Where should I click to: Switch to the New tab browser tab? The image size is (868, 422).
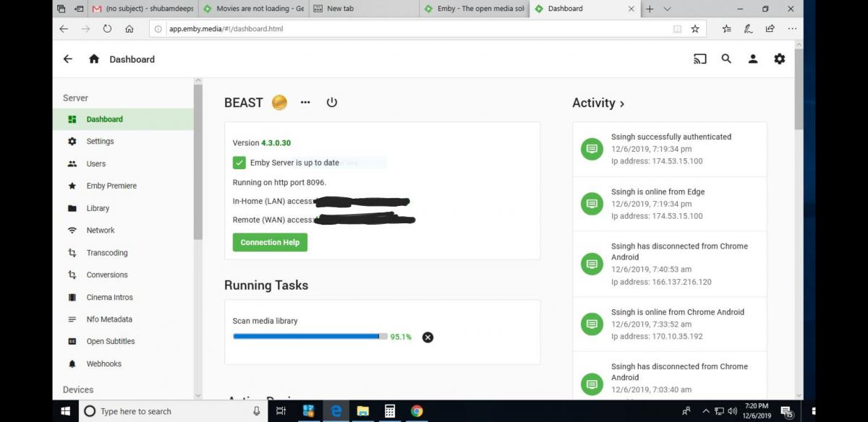click(x=364, y=9)
